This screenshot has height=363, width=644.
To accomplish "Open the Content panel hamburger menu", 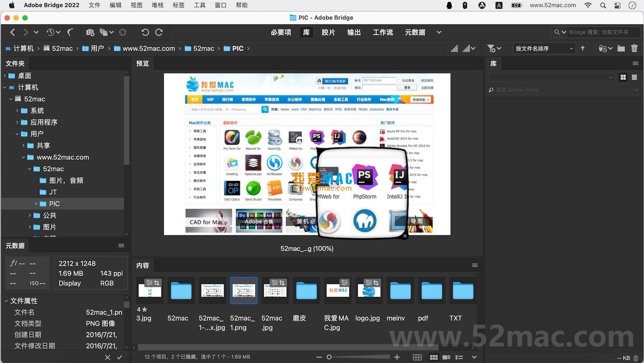I will pos(475,265).
